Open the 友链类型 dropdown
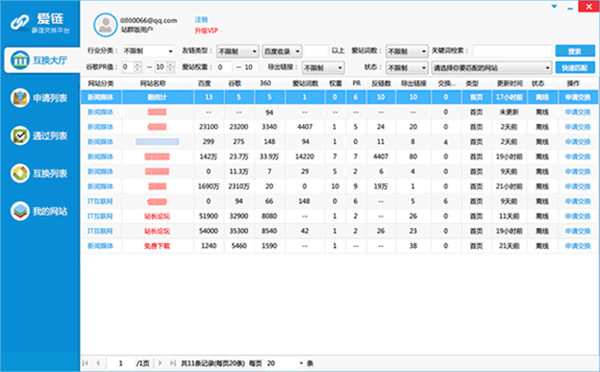 (238, 51)
